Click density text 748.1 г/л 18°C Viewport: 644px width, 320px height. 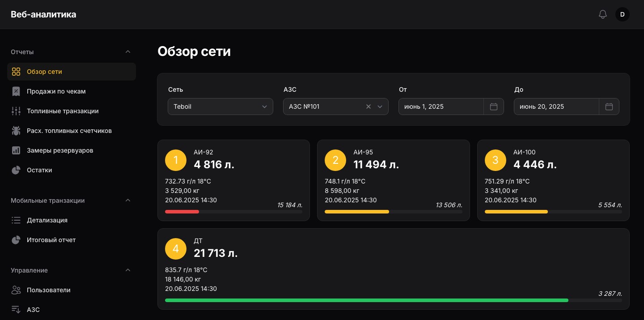pyautogui.click(x=345, y=181)
